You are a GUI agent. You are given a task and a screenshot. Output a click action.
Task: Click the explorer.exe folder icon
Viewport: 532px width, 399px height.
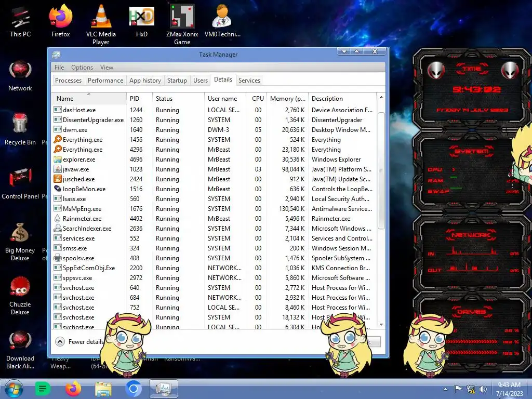point(58,159)
